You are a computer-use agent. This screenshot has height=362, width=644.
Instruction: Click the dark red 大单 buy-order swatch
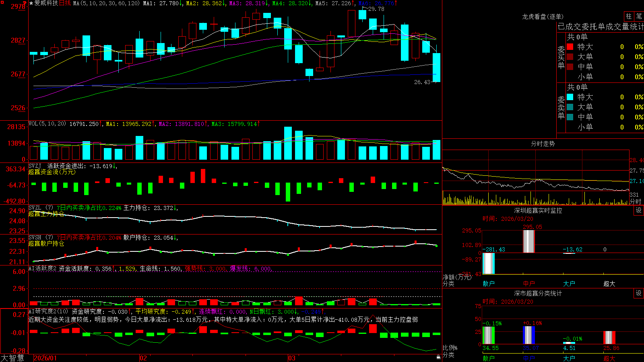pyautogui.click(x=570, y=57)
